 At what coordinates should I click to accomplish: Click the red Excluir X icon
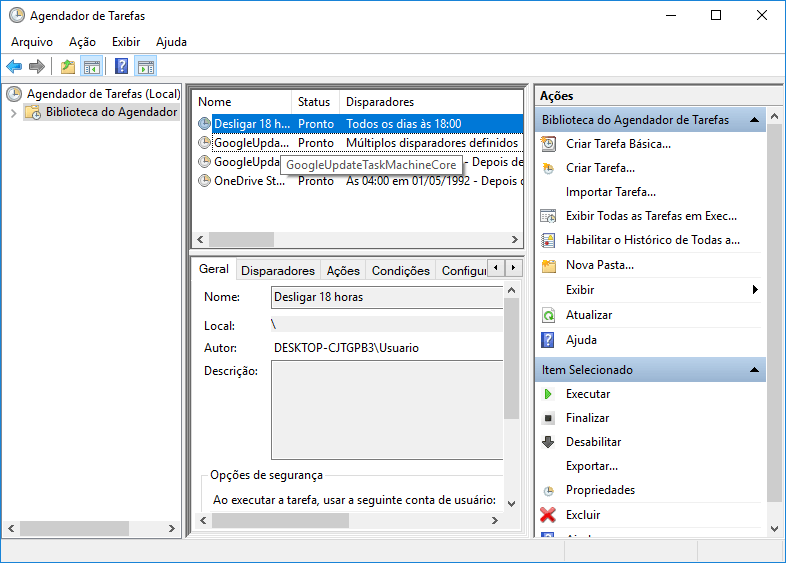pyautogui.click(x=548, y=515)
